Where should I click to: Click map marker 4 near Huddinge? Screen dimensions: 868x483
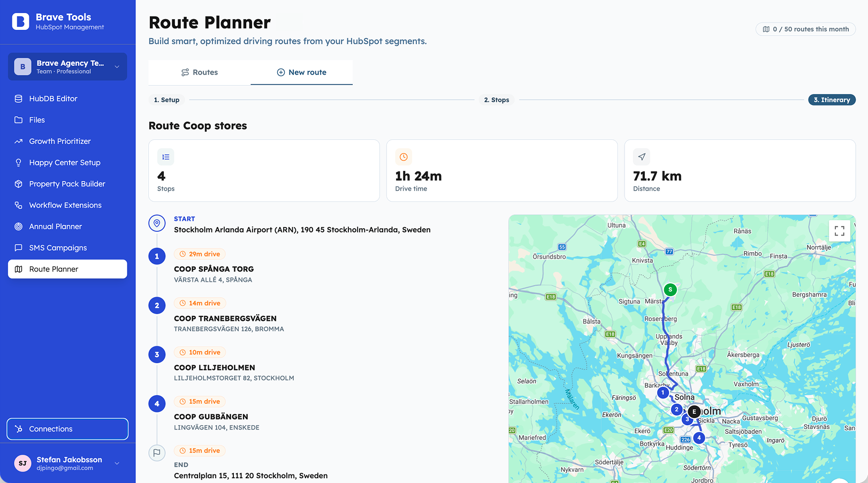[x=699, y=437]
